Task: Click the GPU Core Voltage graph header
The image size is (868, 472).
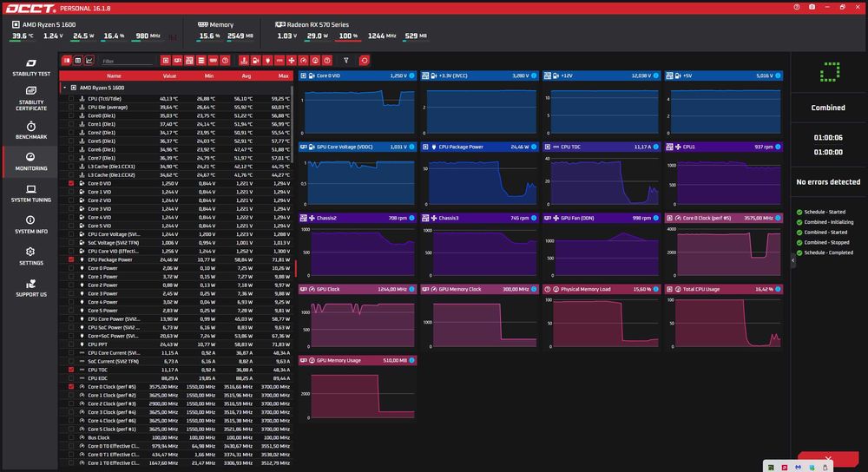Action: (357, 147)
